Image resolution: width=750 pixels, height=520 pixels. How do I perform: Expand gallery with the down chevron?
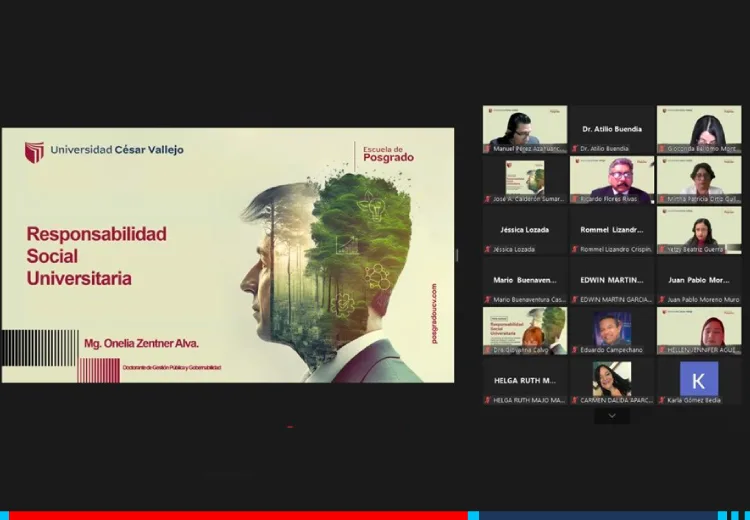coord(612,416)
